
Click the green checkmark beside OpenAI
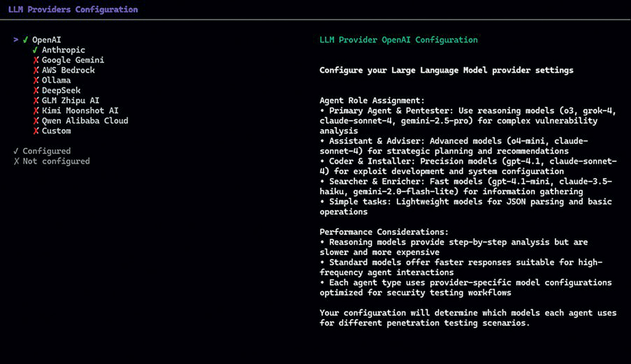coord(26,40)
